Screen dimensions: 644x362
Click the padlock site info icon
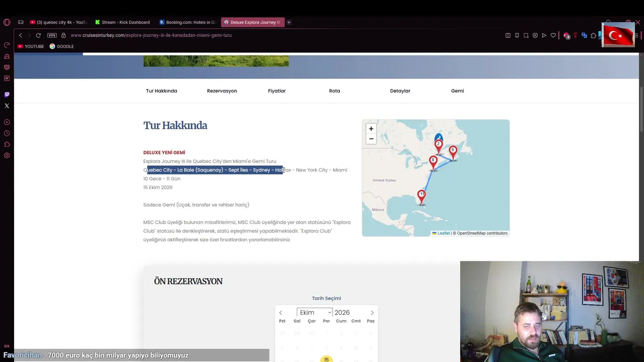pos(63,35)
